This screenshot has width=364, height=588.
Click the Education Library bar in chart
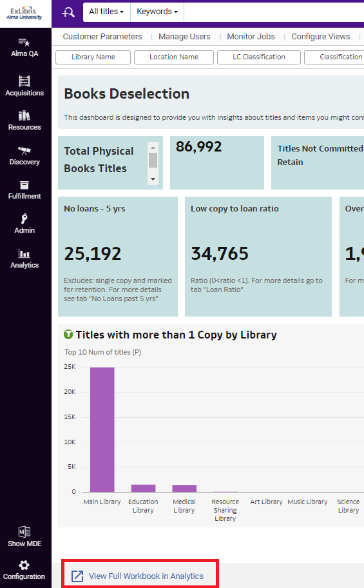(143, 488)
